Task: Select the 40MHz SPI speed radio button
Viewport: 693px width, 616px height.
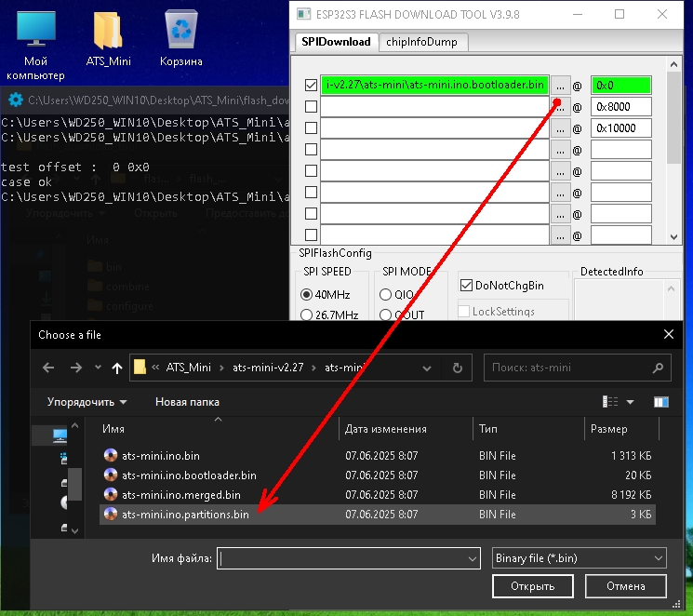Action: pos(306,295)
